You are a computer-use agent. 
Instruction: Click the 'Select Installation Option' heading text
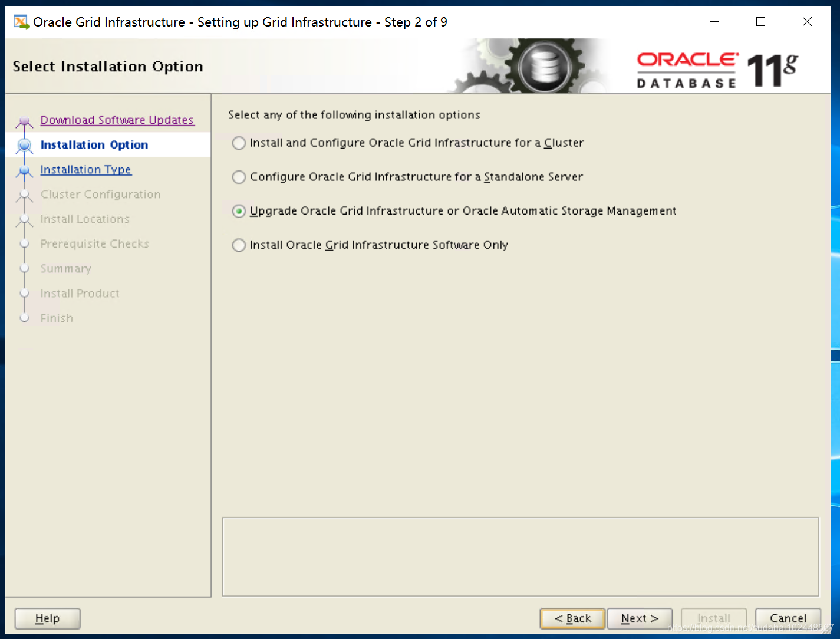pos(108,67)
